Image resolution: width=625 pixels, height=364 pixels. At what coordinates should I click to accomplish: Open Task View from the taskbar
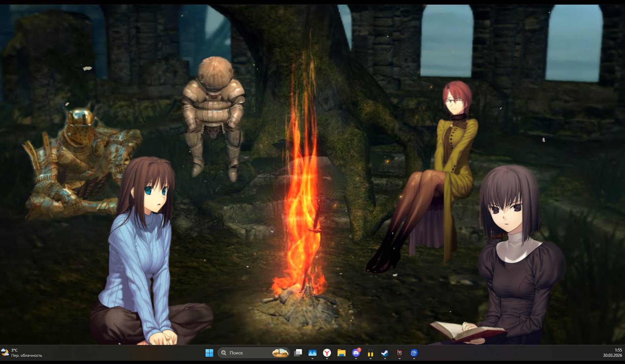click(x=298, y=353)
